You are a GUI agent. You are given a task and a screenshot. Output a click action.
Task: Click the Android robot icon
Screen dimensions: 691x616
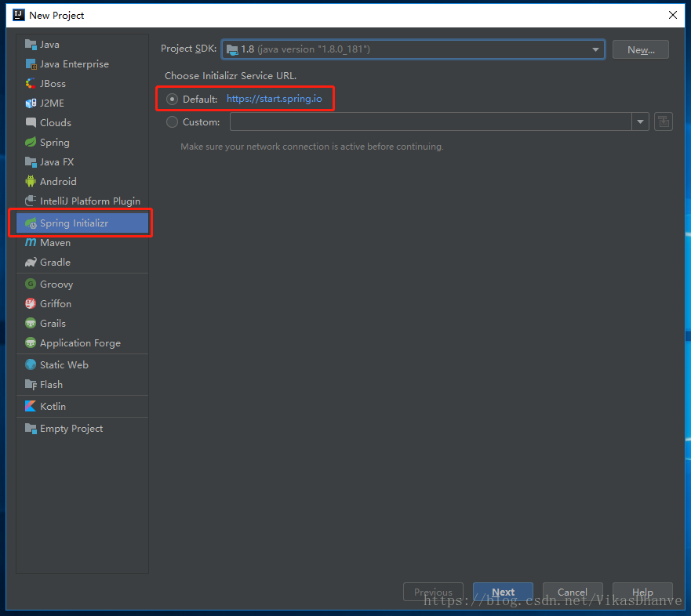click(31, 181)
